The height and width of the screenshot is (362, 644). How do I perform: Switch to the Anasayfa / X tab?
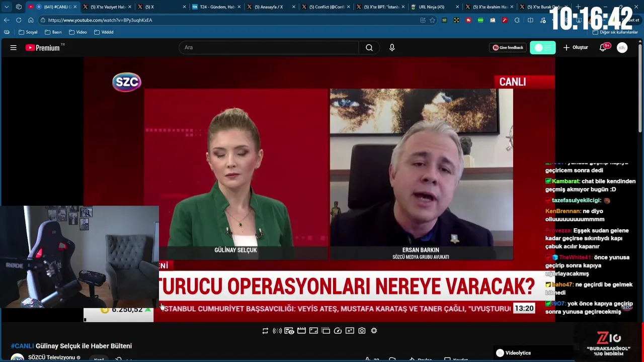[272, 7]
